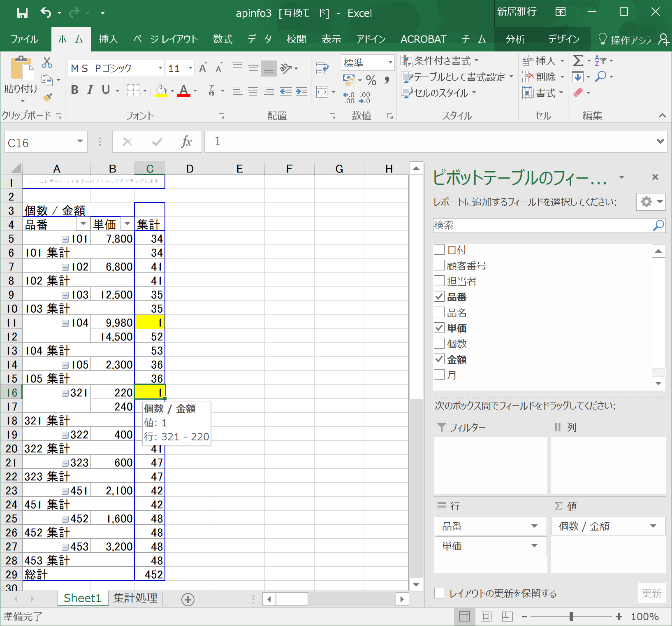Collapse the 104 group in pivot table
Image resolution: width=672 pixels, height=626 pixels.
(x=65, y=323)
